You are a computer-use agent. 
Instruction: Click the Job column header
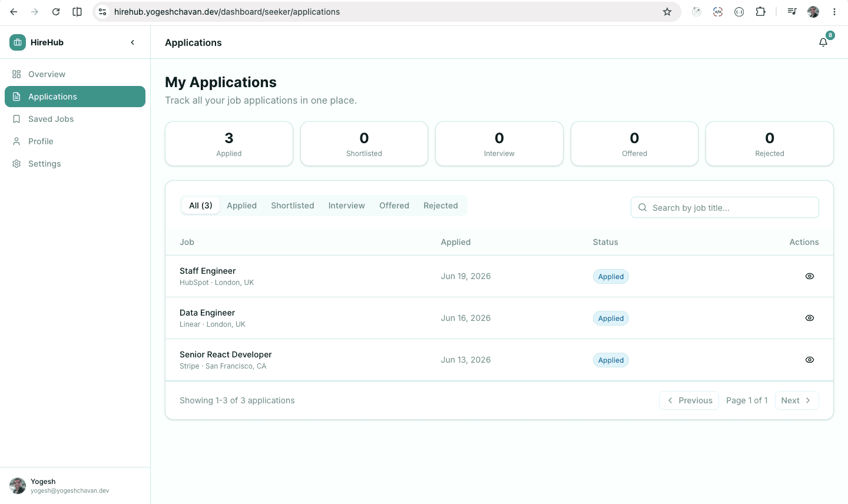(x=187, y=242)
